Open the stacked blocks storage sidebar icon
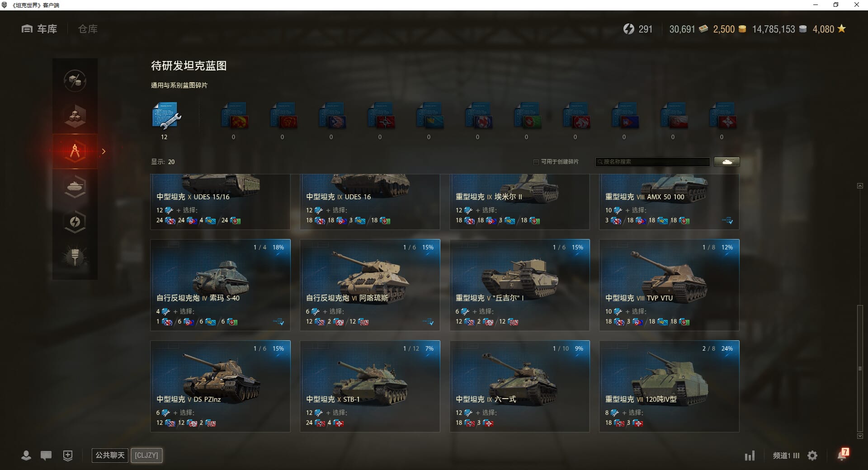 click(75, 116)
